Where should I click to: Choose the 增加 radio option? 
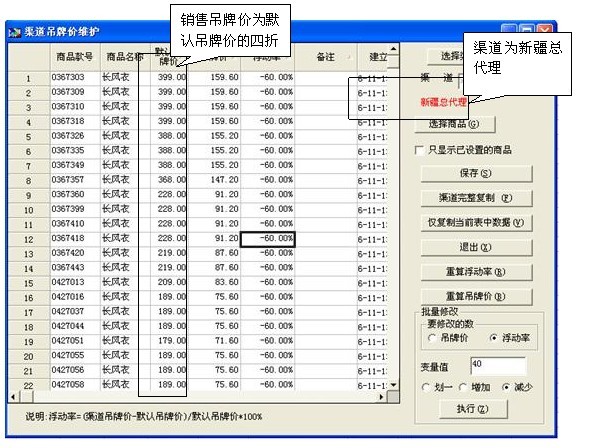click(x=463, y=387)
